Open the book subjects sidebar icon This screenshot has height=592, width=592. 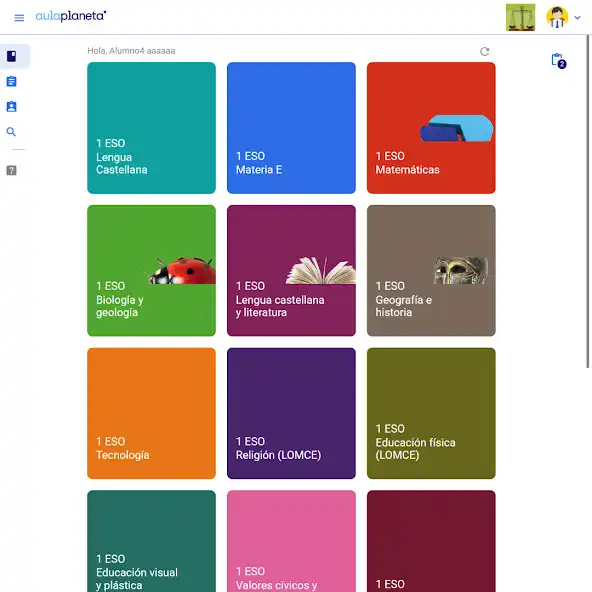tap(12, 56)
